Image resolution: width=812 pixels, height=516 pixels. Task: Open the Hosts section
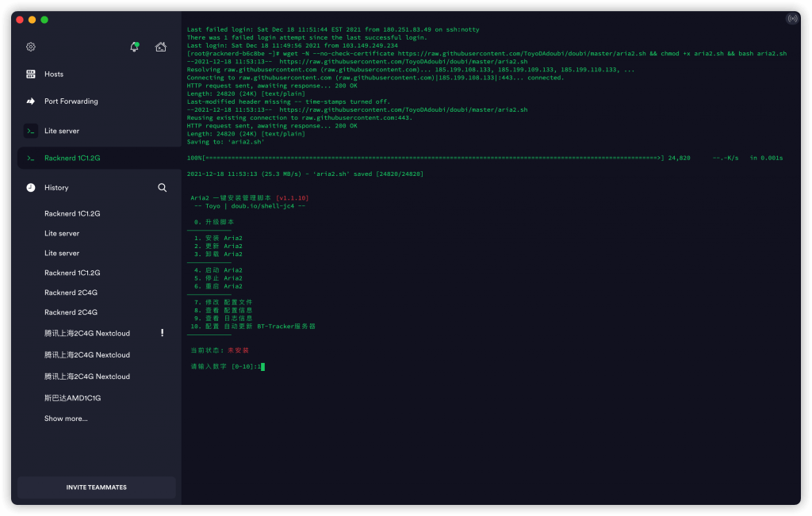[x=54, y=75]
